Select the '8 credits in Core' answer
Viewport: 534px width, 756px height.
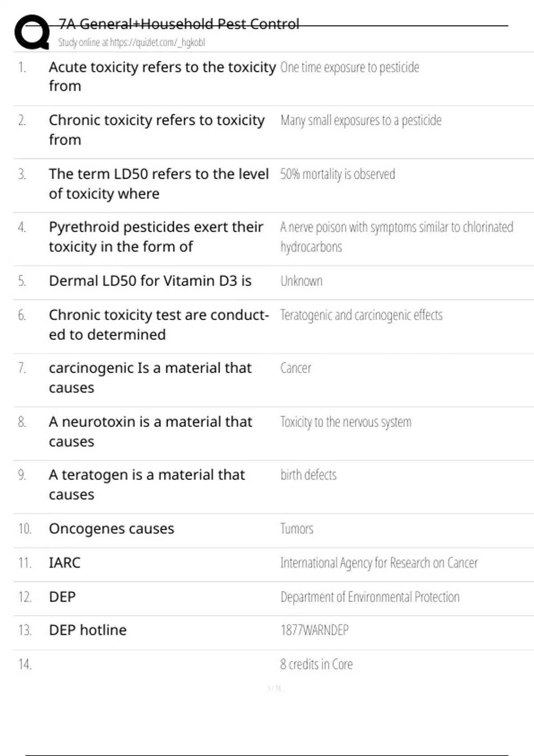[x=316, y=664]
